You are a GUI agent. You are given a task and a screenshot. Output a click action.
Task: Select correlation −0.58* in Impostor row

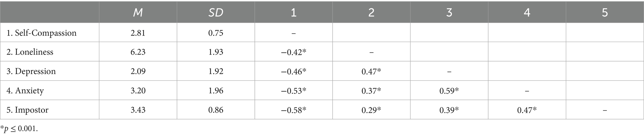[x=293, y=110]
